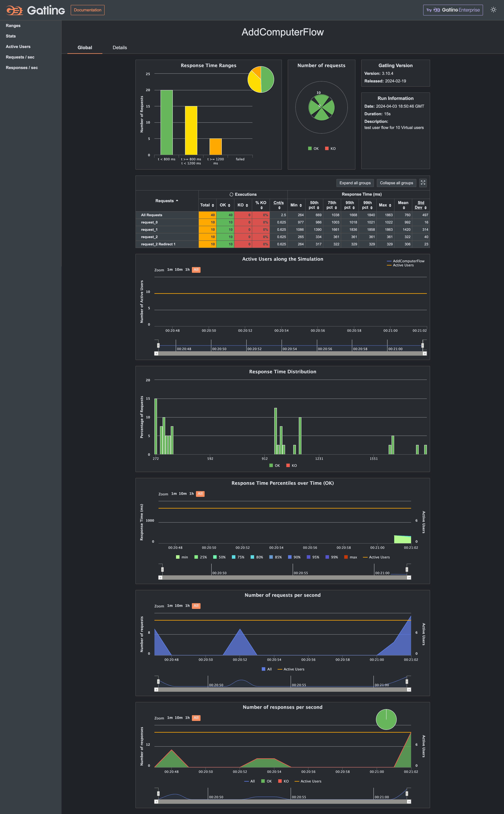Jump to Ranges section in sidebar
The height and width of the screenshot is (814, 504).
point(13,26)
